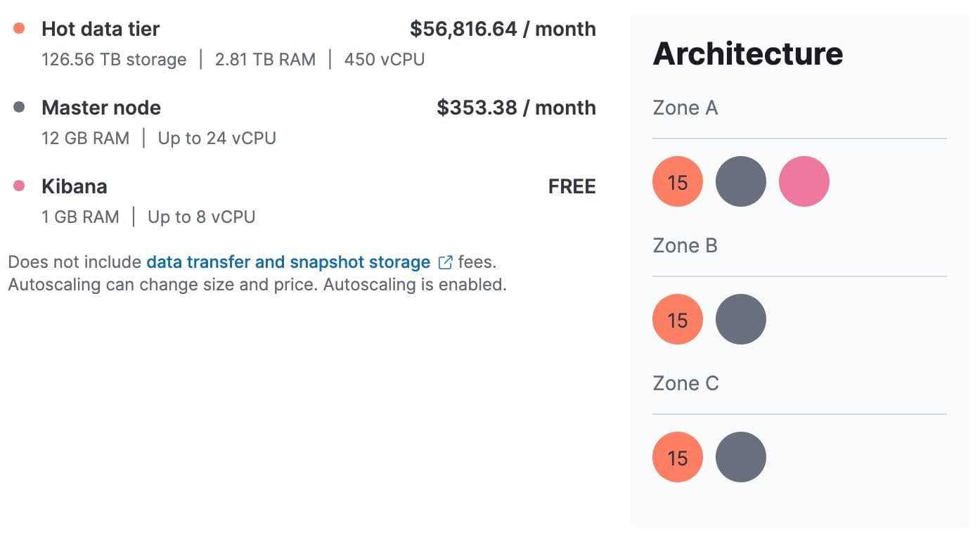Collapse the Zone C section
The width and height of the screenshot is (980, 547).
pyautogui.click(x=685, y=383)
